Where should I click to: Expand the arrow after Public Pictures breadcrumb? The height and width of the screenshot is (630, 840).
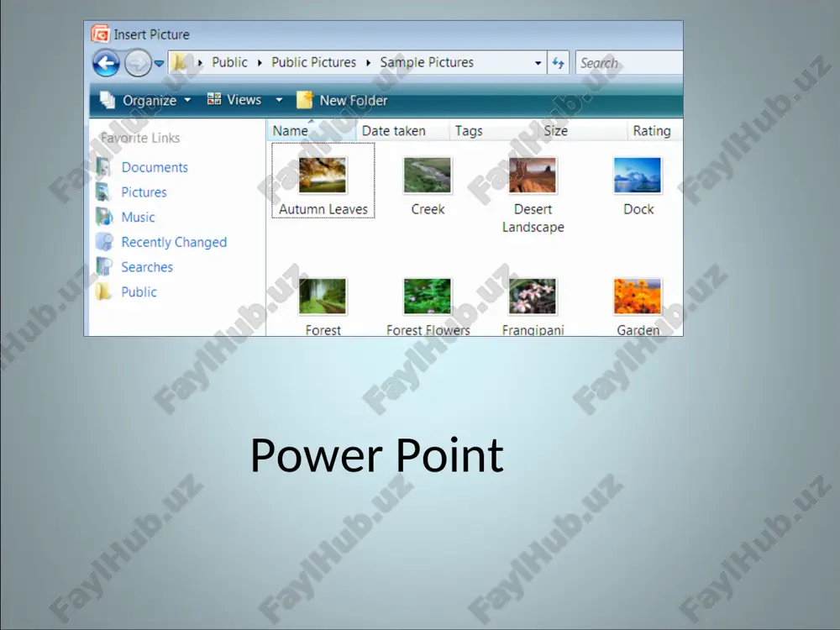click(368, 63)
